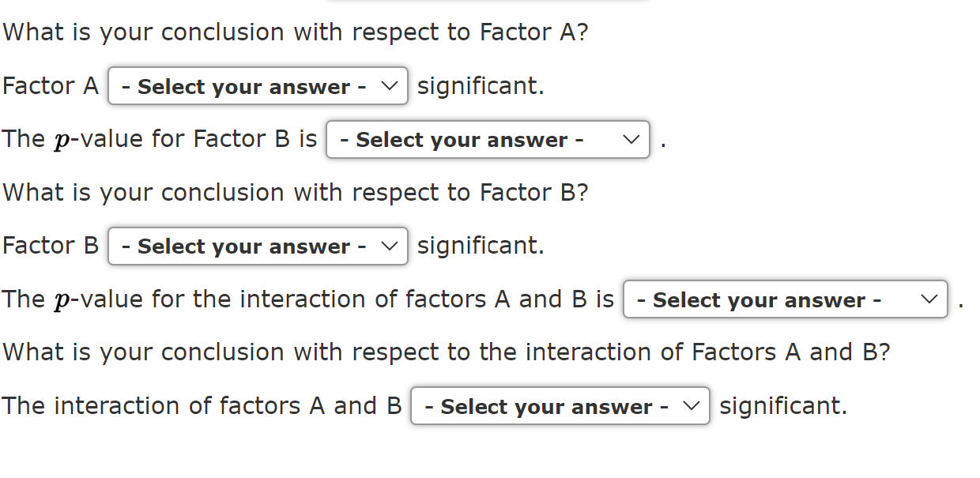Viewport: 980px width, 478px height.
Task: Click the Factor A conclusion question text
Action: 296,32
